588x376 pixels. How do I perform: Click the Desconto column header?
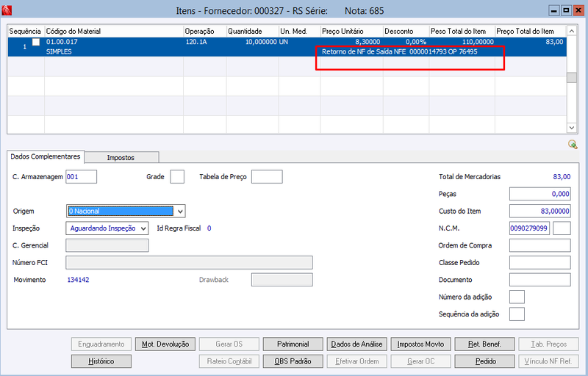(x=406, y=31)
